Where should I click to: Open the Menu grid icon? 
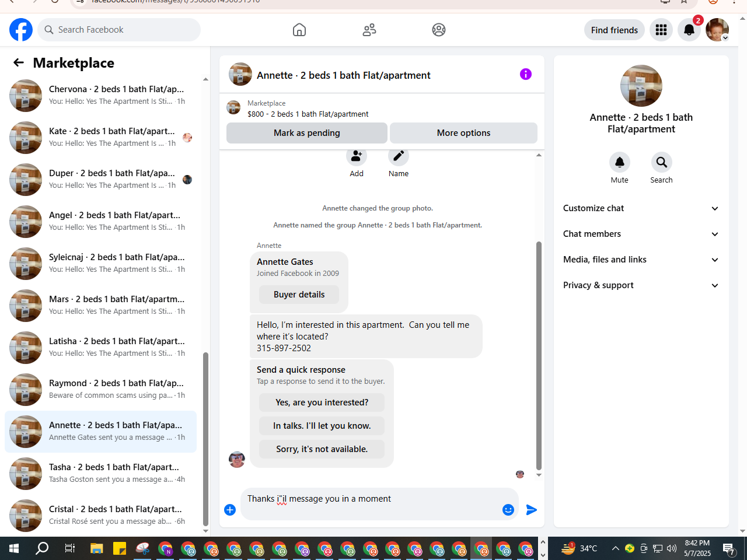pos(661,30)
